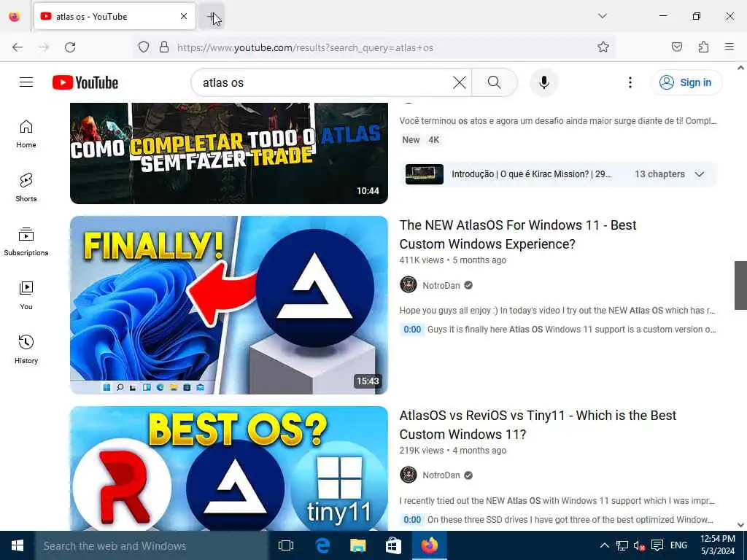View site security padlock info

click(164, 47)
